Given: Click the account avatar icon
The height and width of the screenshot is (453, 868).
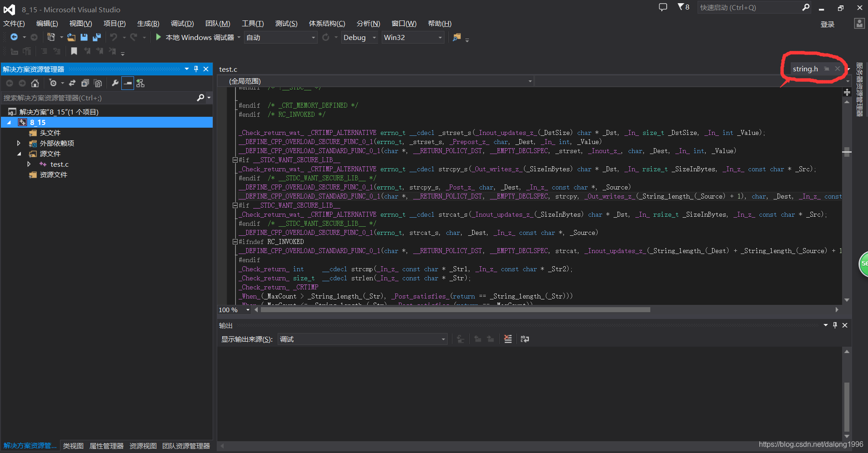Looking at the screenshot, I should point(859,24).
